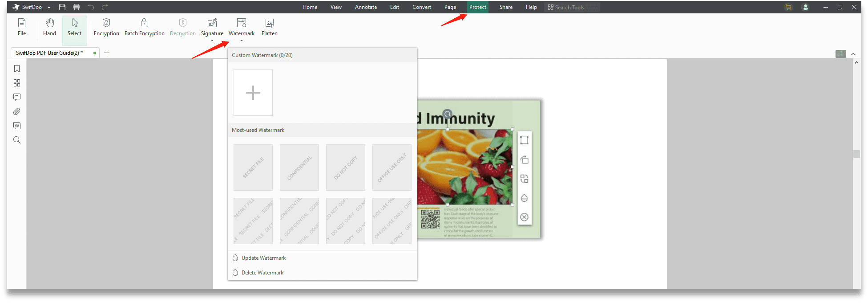Open the bookmark panel in sidebar
Screen dimensions: 868x303
pos(17,69)
